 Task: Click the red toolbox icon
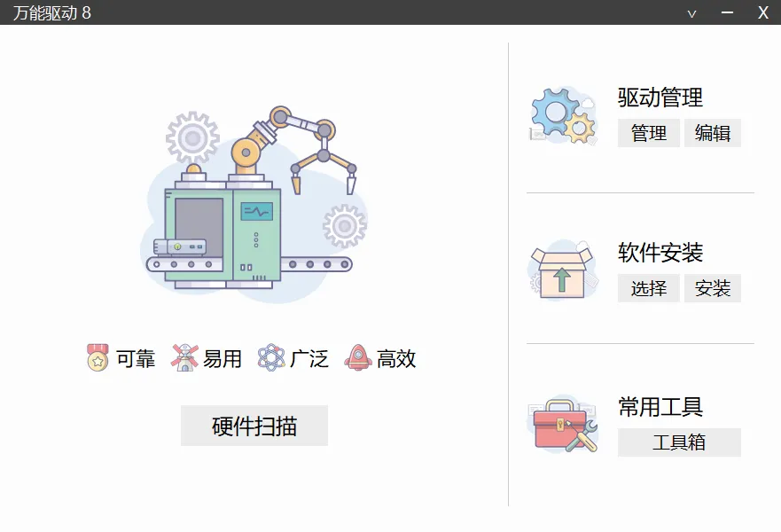point(562,425)
